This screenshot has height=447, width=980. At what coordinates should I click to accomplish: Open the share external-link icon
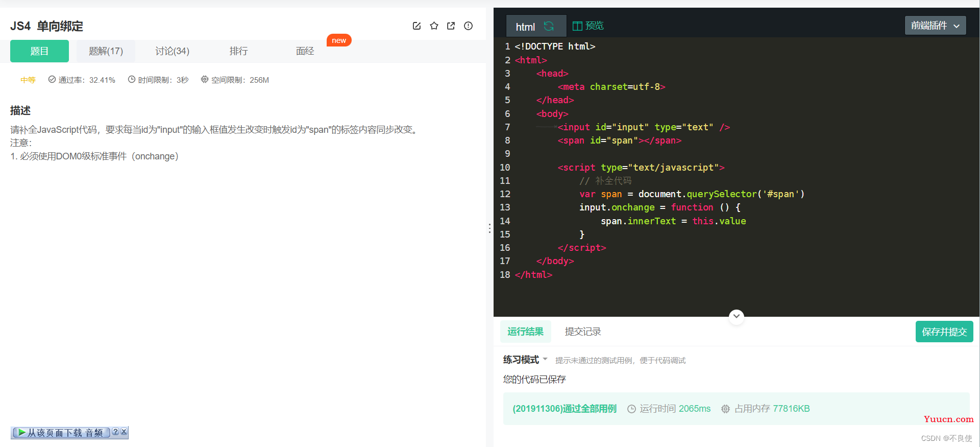pos(451,26)
